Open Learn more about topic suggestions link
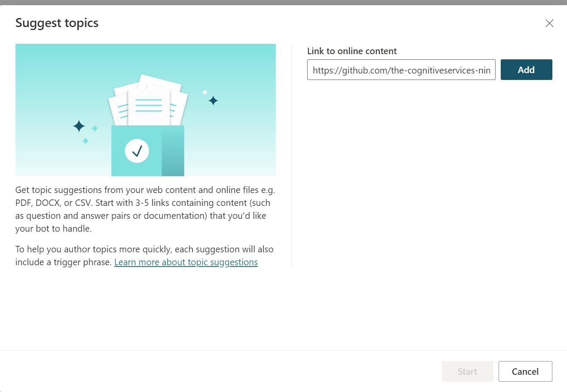 coord(186,262)
